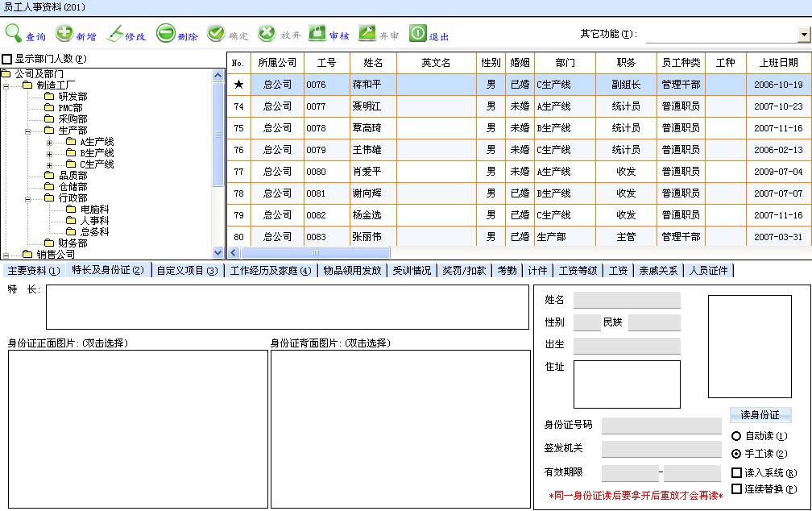Click the 部门 column header
Image resolution: width=812 pixels, height=511 pixels.
coord(565,63)
